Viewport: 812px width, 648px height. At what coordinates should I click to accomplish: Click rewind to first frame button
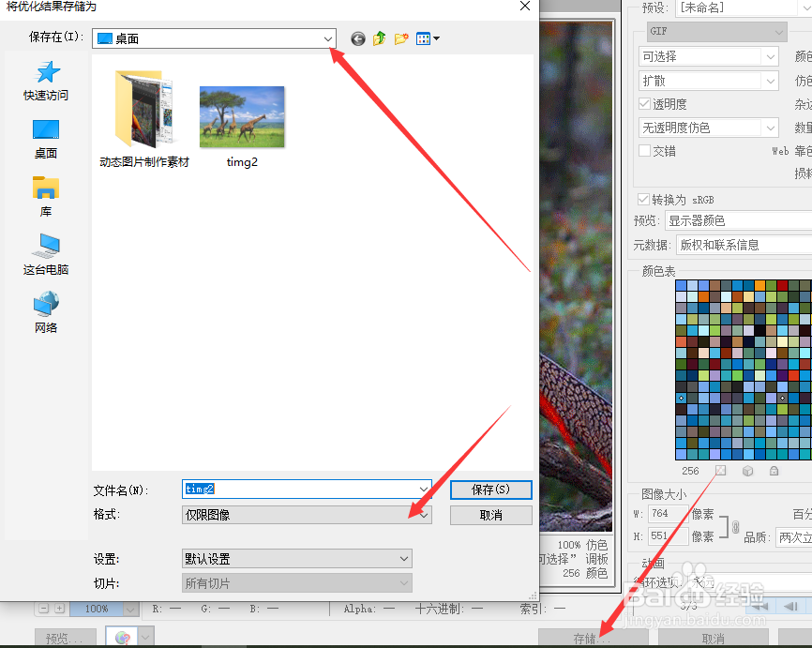point(760,606)
